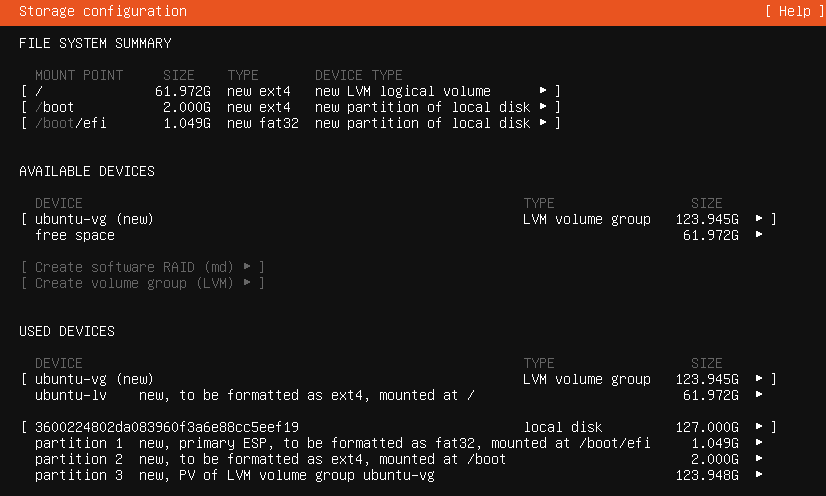Expand available ubuntu-vg 123.945G arrow
Viewport: 826px width, 496px height.
point(759,219)
